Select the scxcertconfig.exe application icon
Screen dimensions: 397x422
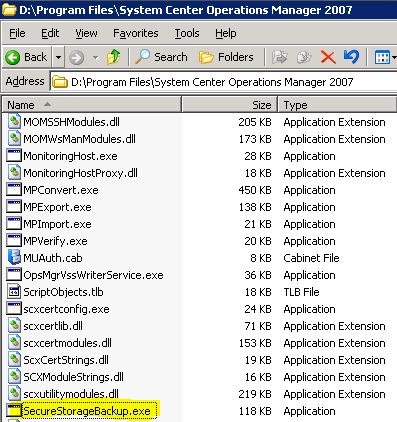(14, 309)
